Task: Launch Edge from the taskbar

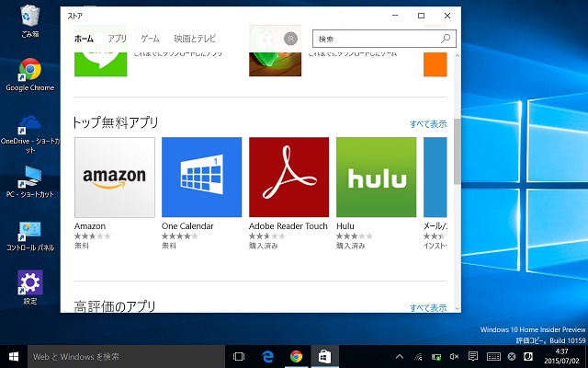Action: pos(267,356)
